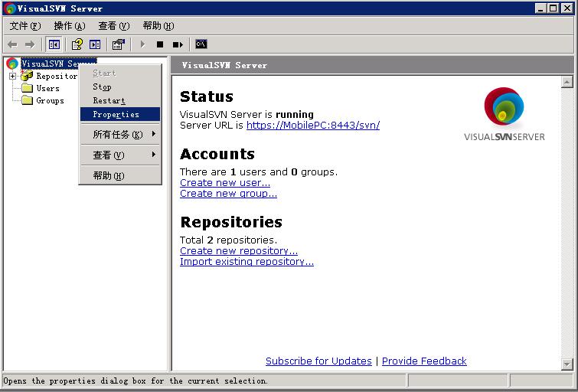Image resolution: width=578 pixels, height=392 pixels.
Task: Open the https://MobilePC:8443/svn/ server URL
Action: (x=313, y=126)
